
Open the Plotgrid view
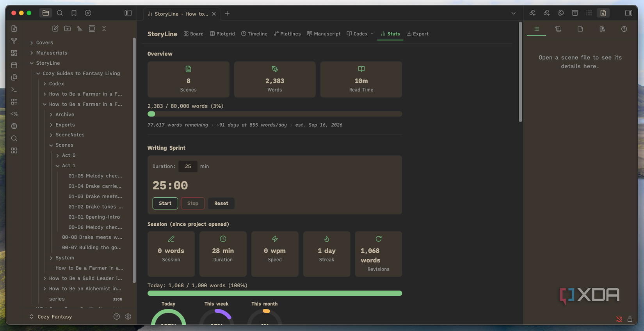point(222,34)
